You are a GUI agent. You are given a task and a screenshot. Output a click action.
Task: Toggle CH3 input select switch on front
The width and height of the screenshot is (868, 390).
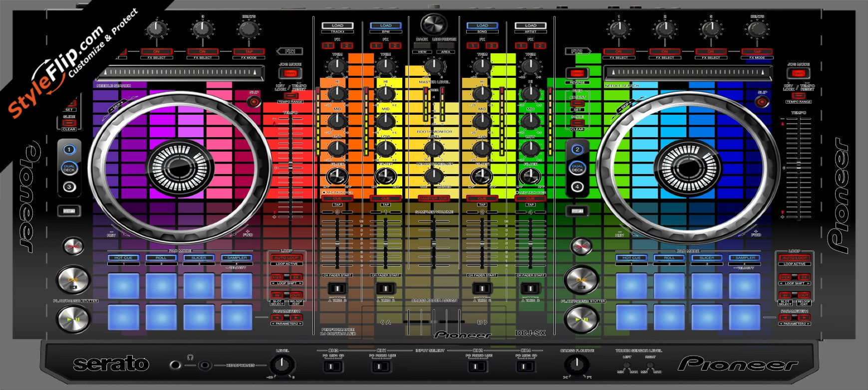point(333,367)
